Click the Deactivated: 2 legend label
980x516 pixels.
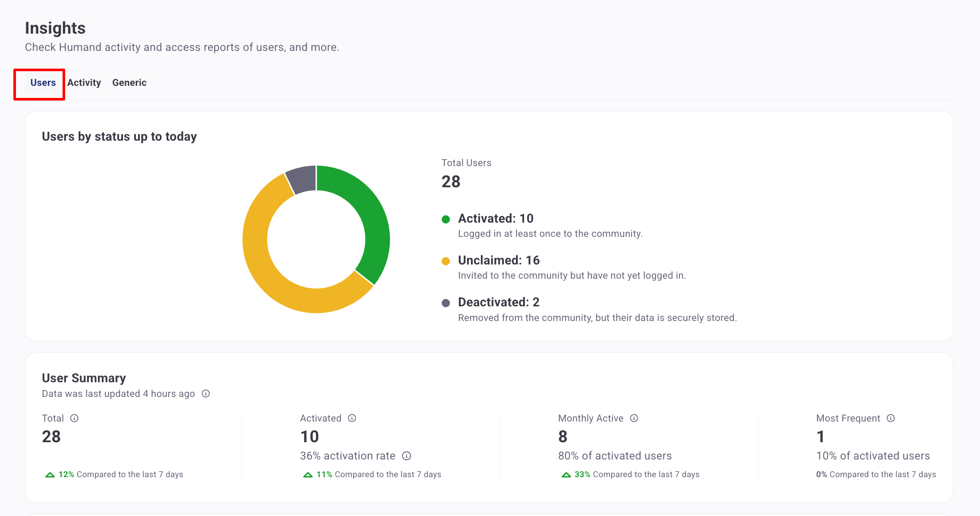tap(499, 302)
